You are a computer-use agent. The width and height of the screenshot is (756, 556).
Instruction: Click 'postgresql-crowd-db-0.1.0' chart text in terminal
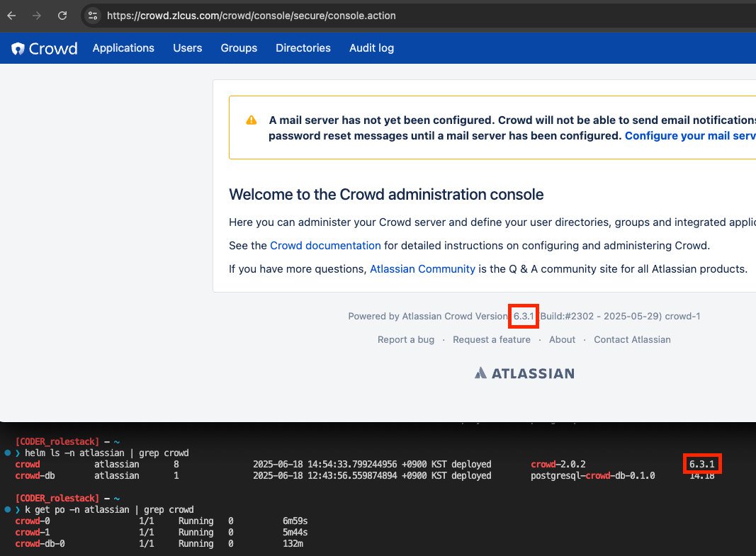pos(593,476)
